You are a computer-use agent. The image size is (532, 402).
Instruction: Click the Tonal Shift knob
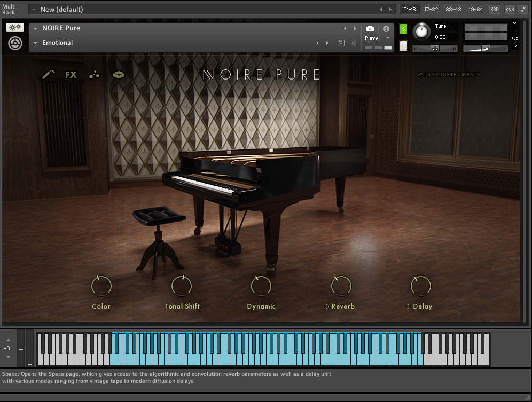[182, 286]
